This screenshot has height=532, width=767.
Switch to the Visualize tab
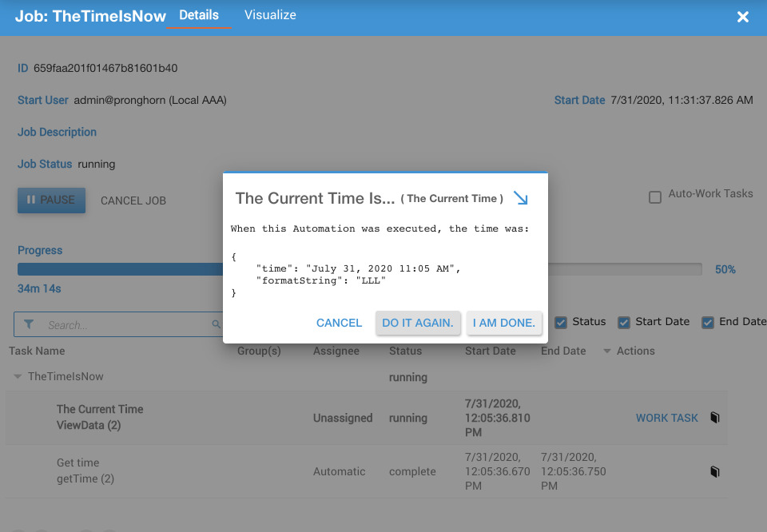270,15
